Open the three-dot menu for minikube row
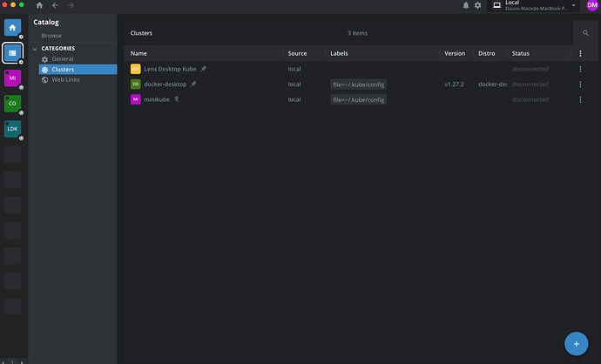The width and height of the screenshot is (601, 364). pyautogui.click(x=581, y=100)
